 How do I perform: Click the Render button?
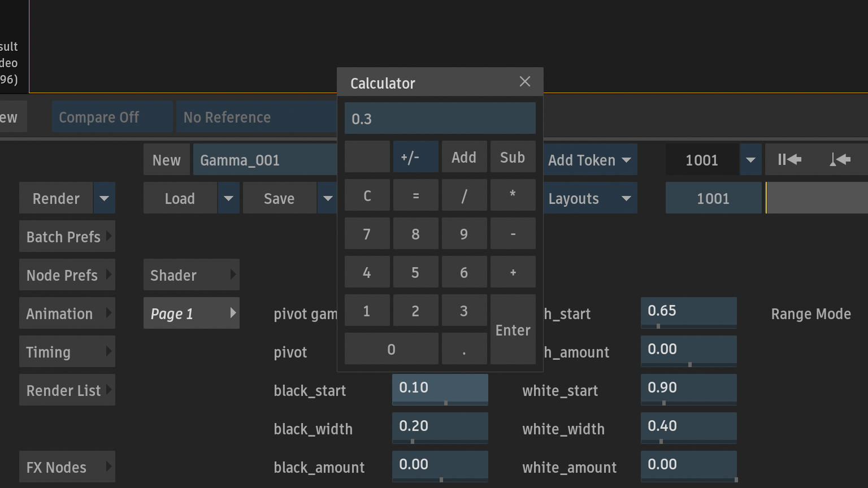(56, 198)
